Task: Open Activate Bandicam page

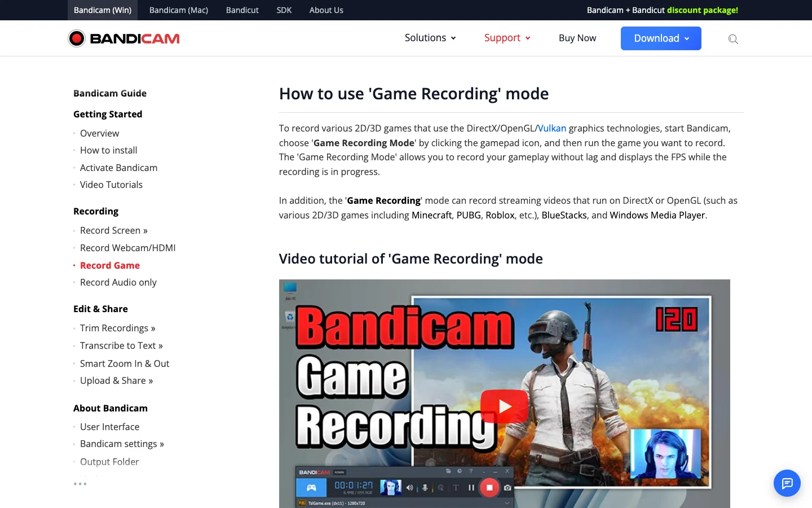Action: (119, 168)
